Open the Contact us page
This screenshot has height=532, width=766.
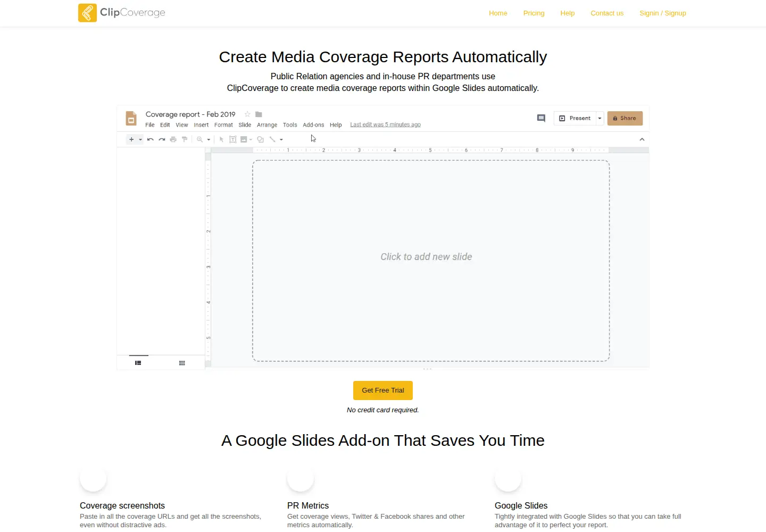[x=607, y=13]
